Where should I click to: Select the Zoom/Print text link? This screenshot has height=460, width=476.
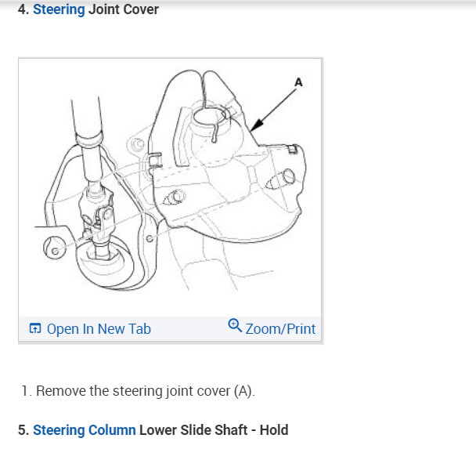point(280,329)
